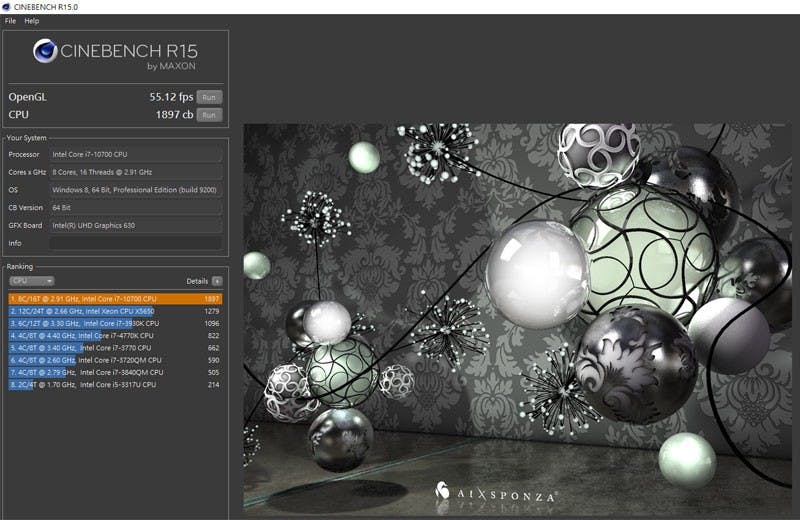
Task: Select ranking row Intel Core i7-4770K CPU
Action: click(x=115, y=335)
